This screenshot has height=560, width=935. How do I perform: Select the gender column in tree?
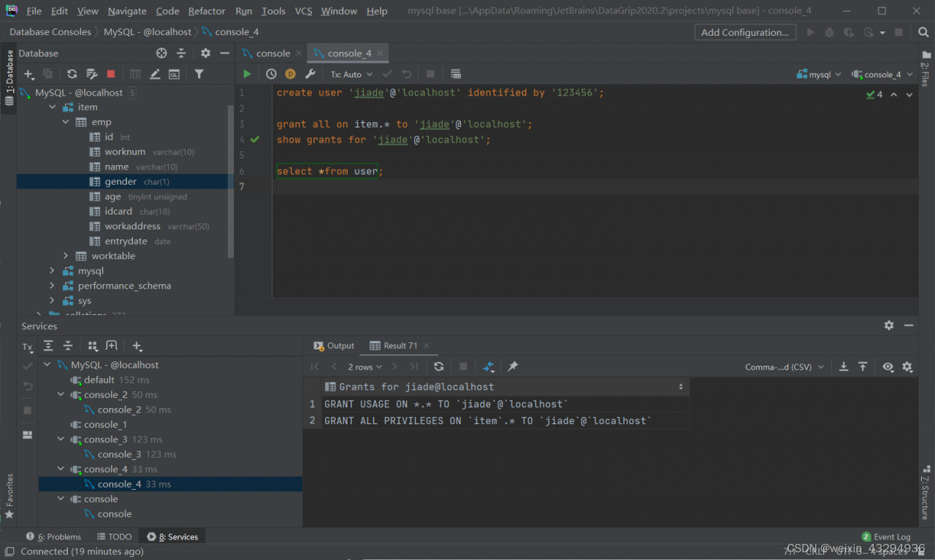(121, 182)
